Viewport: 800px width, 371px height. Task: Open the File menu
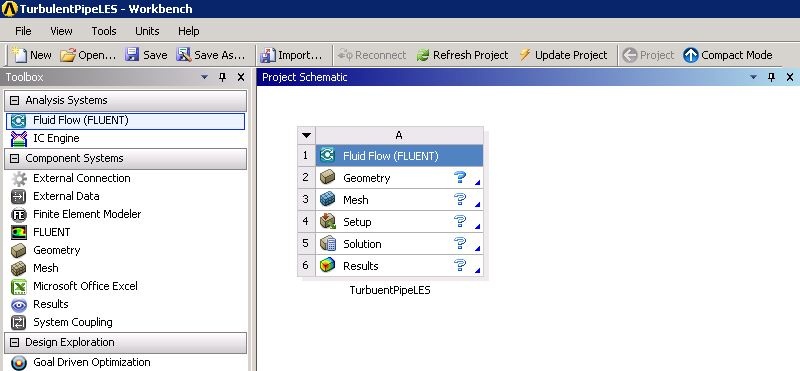point(23,31)
